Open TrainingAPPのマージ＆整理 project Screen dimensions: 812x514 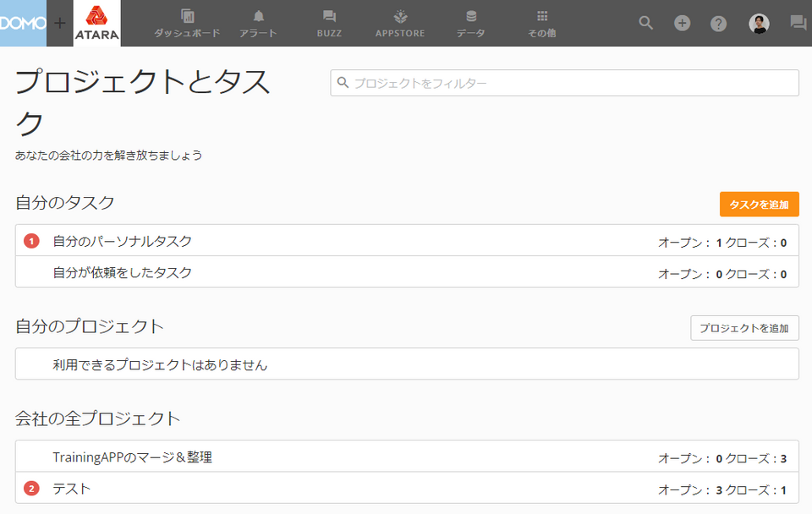coord(407,457)
